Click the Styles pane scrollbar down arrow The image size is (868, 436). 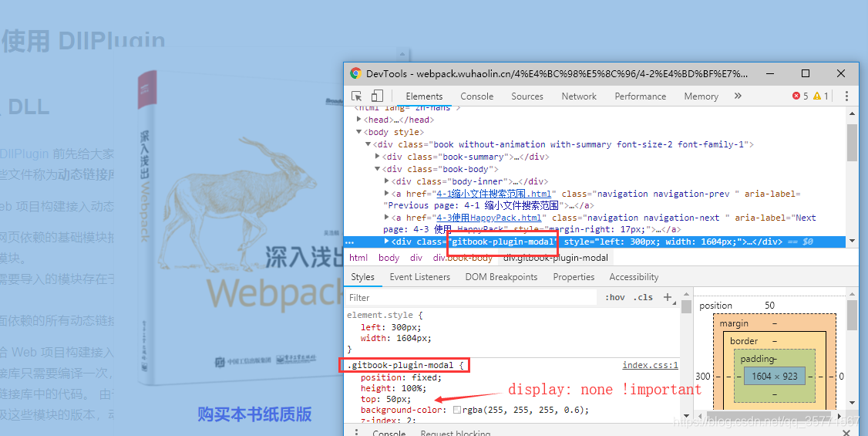(686, 415)
